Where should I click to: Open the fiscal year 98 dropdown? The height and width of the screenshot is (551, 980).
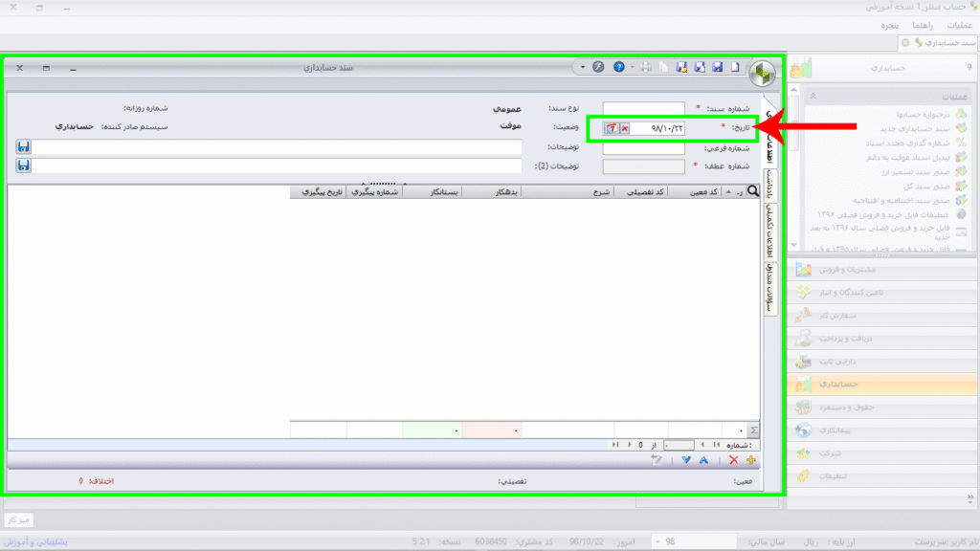click(x=657, y=541)
